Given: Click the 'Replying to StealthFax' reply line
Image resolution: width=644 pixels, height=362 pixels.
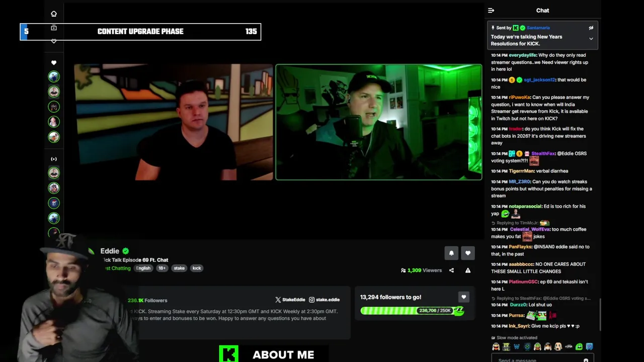Looking at the screenshot, I should click(x=541, y=299).
